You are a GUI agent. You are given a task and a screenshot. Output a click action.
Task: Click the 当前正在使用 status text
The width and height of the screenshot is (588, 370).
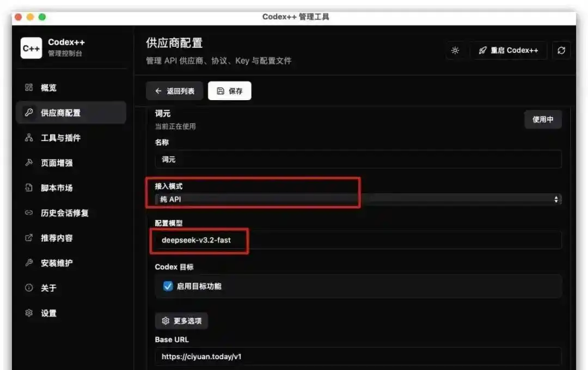point(175,126)
